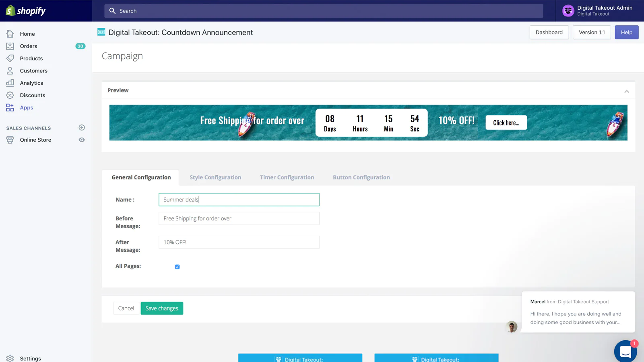Screen dimensions: 644x362
Task: Focus the Name input field
Action: tap(239, 200)
